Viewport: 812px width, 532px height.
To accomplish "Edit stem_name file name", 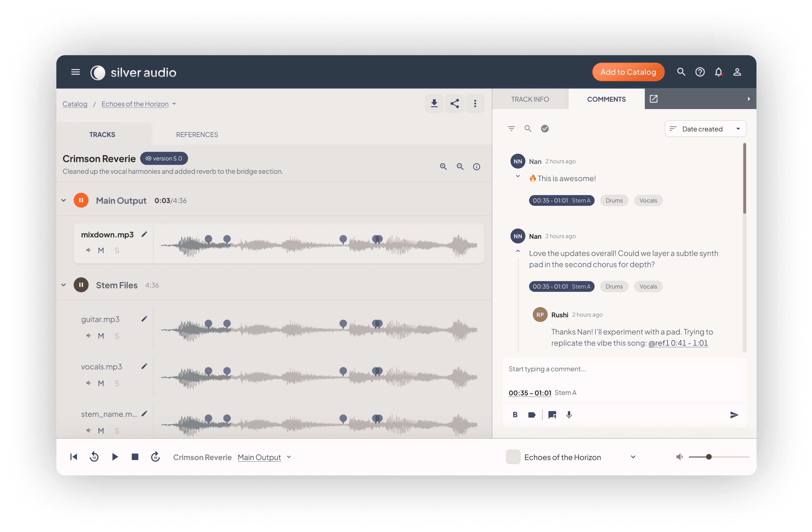I will click(144, 413).
